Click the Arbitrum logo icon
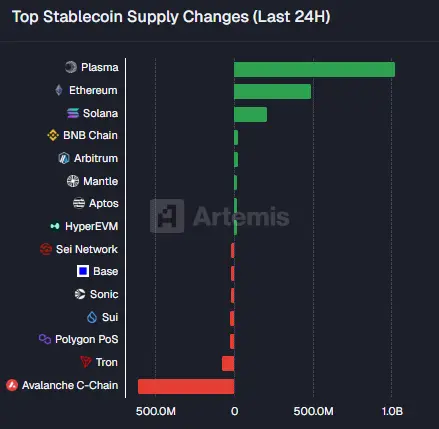The width and height of the screenshot is (439, 429). click(x=64, y=158)
